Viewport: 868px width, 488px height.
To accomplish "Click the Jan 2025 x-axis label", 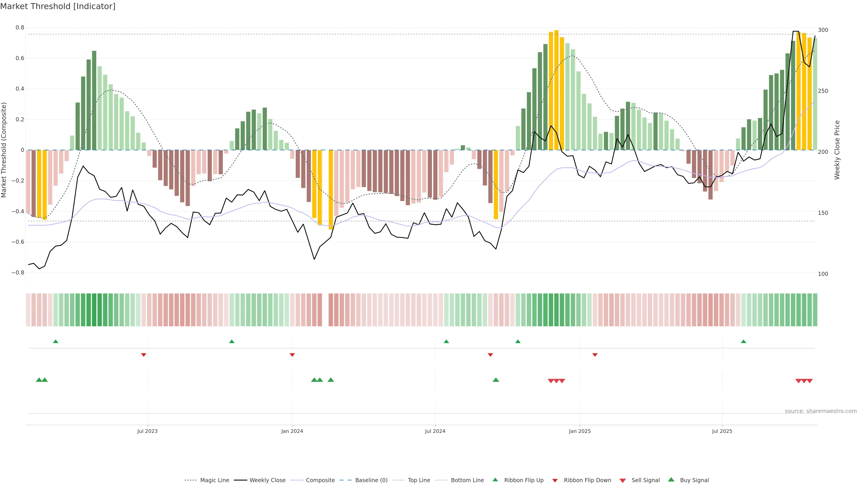I will tap(580, 431).
